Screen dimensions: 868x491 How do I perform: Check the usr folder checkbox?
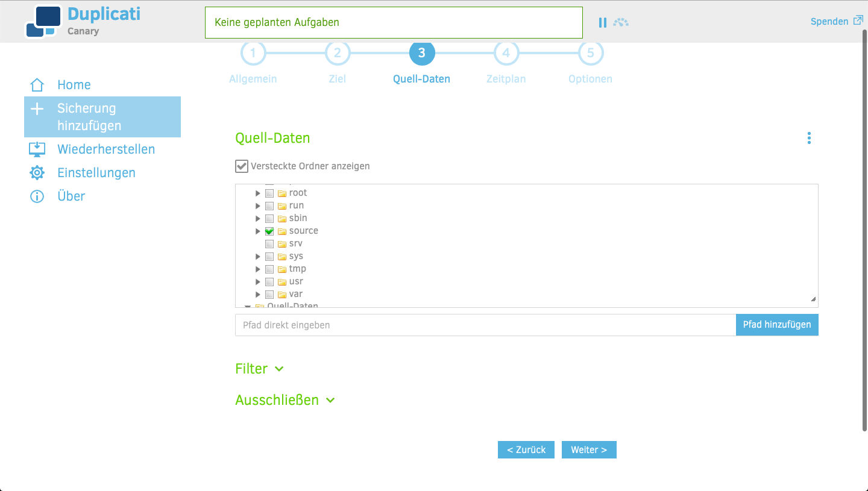(x=269, y=282)
